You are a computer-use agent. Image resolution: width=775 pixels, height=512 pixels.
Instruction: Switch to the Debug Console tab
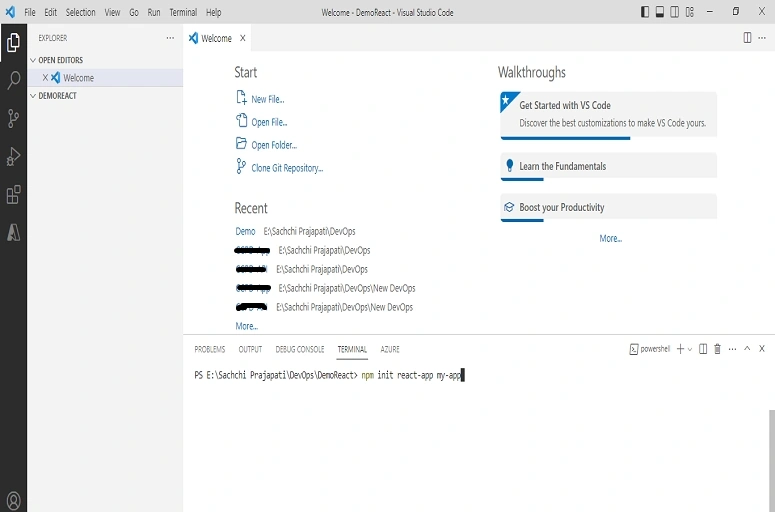(300, 349)
